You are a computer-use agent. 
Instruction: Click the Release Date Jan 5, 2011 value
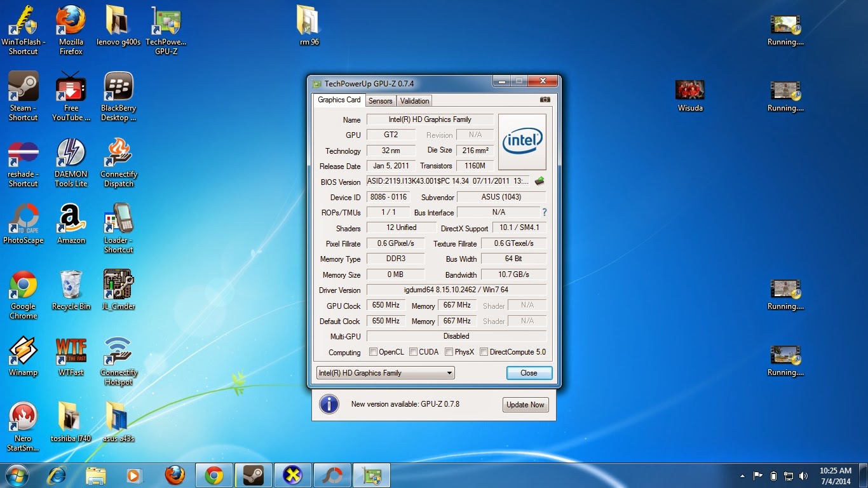[391, 166]
